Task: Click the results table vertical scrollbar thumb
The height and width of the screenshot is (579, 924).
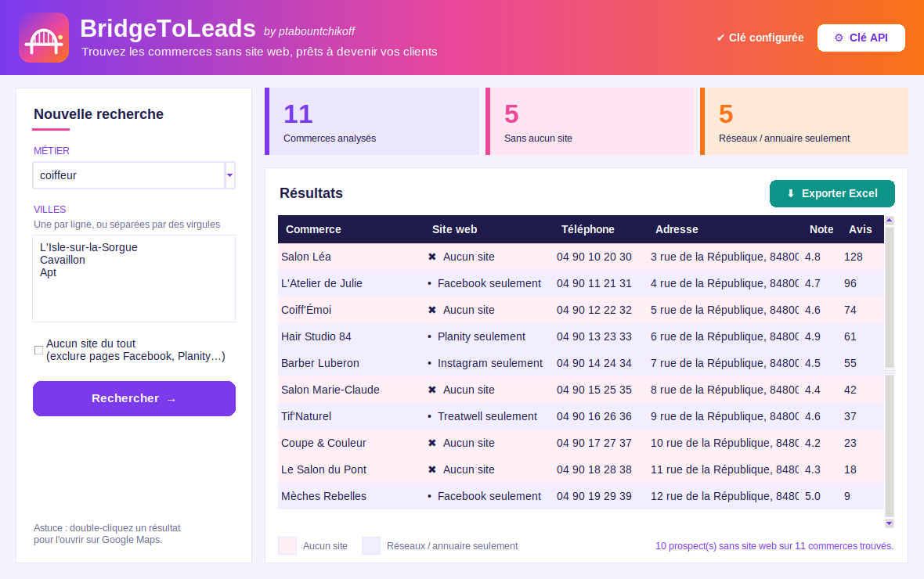Action: (890, 371)
